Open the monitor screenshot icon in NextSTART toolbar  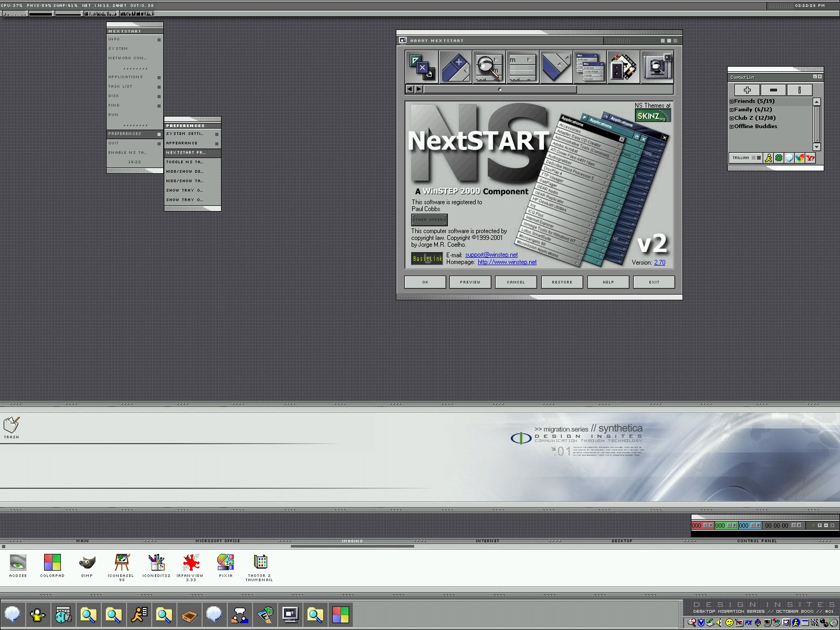pos(657,67)
